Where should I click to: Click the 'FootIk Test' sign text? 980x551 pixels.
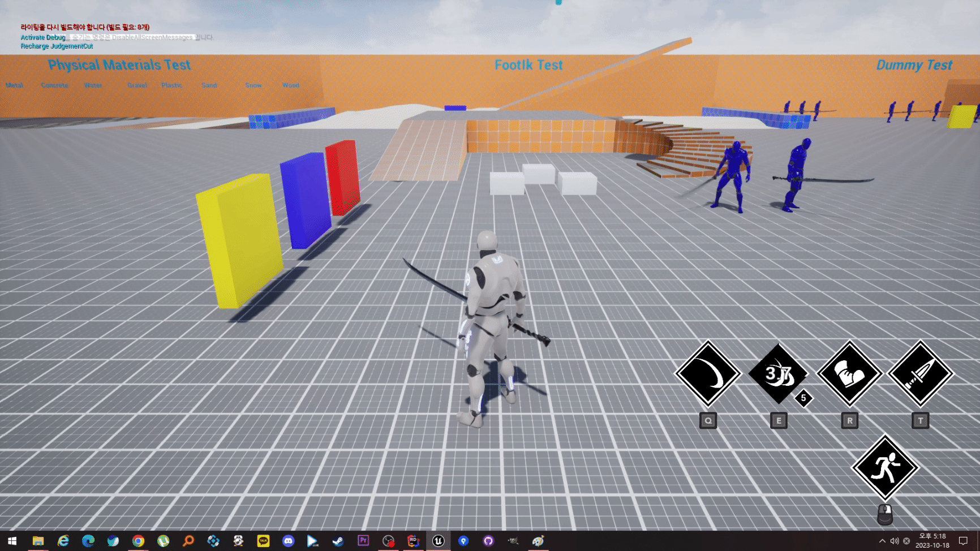[x=528, y=65]
